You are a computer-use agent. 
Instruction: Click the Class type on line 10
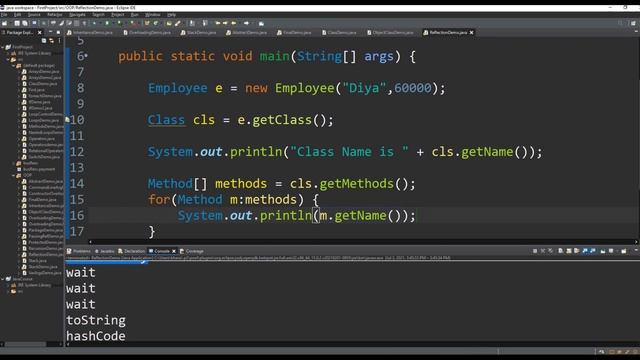[x=166, y=120]
